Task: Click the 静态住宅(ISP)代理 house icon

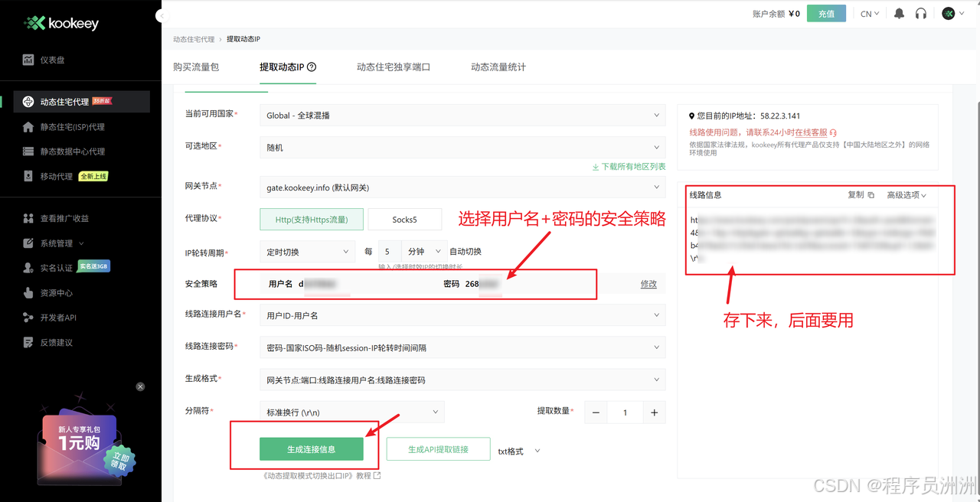Action: (28, 127)
